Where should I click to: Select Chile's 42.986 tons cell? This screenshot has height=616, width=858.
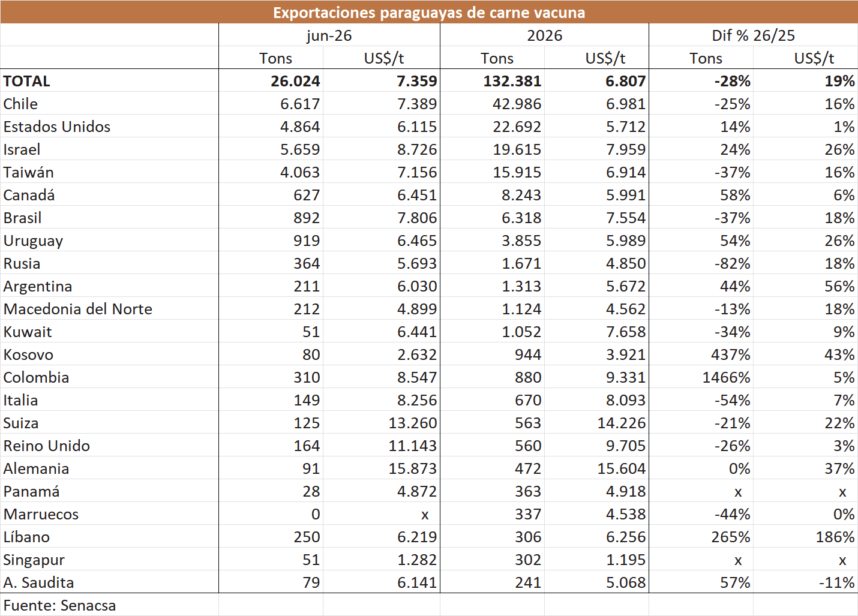point(517,104)
